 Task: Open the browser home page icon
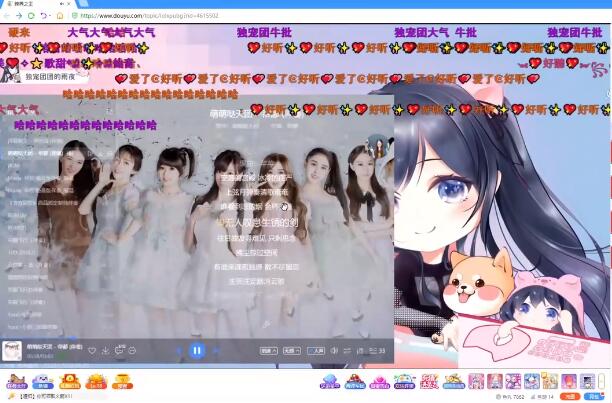coord(60,16)
